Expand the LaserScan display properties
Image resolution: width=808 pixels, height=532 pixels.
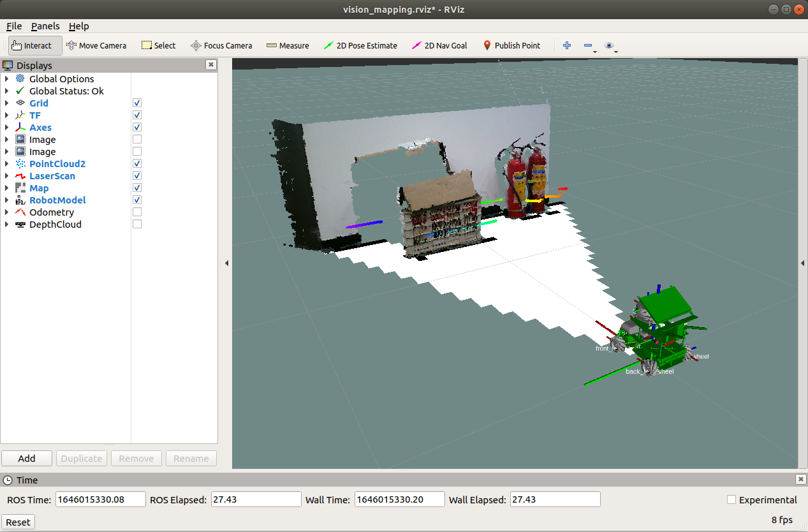[x=7, y=176]
